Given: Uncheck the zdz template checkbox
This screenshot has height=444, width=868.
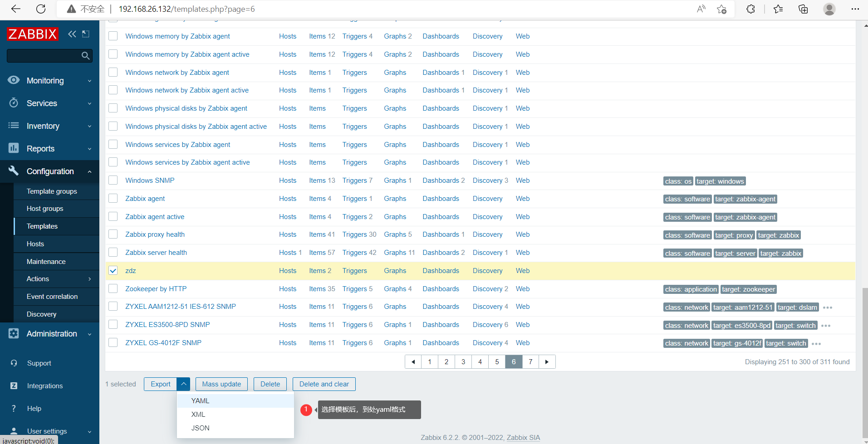Looking at the screenshot, I should (x=113, y=271).
